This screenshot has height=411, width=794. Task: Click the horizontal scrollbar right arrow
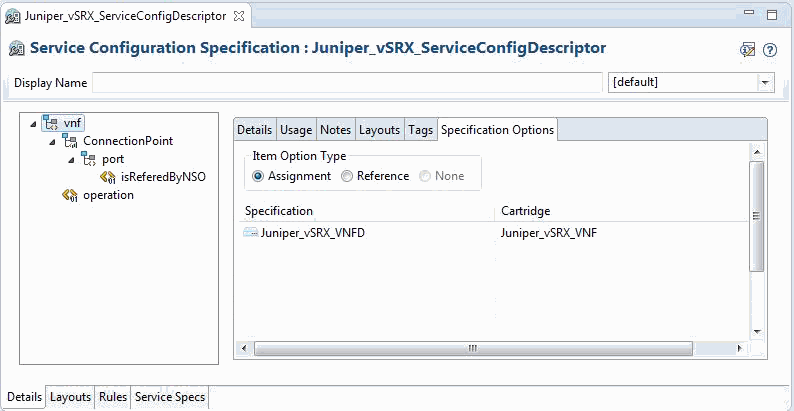pos(740,348)
